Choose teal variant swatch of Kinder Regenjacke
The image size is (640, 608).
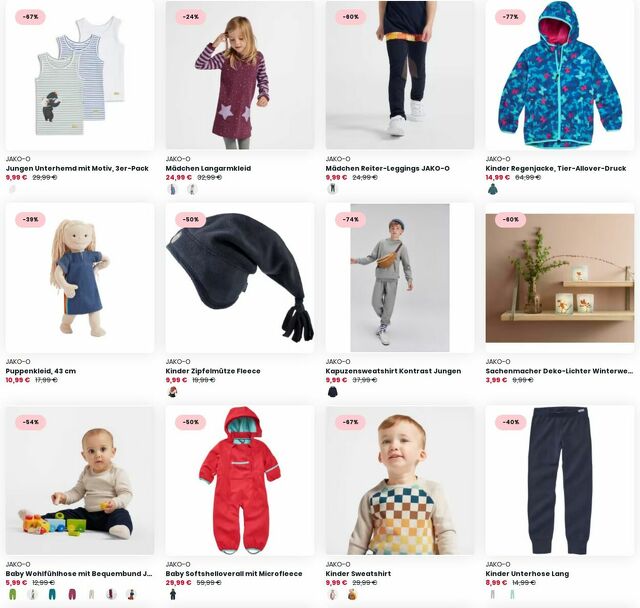point(493,189)
